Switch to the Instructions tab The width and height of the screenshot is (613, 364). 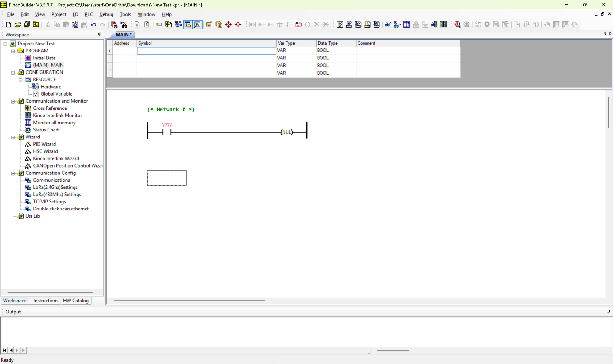point(45,301)
